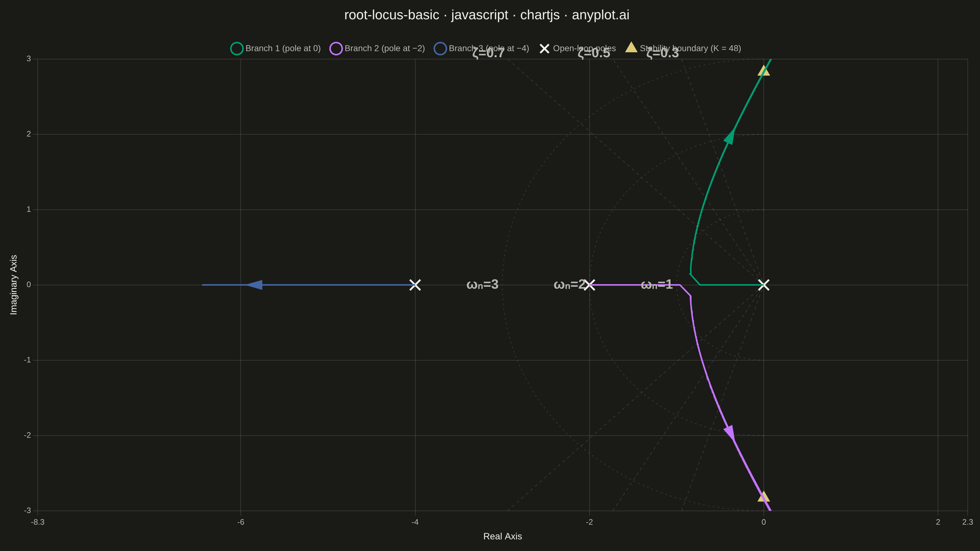Click the lower stability boundary triangle marker

(763, 497)
